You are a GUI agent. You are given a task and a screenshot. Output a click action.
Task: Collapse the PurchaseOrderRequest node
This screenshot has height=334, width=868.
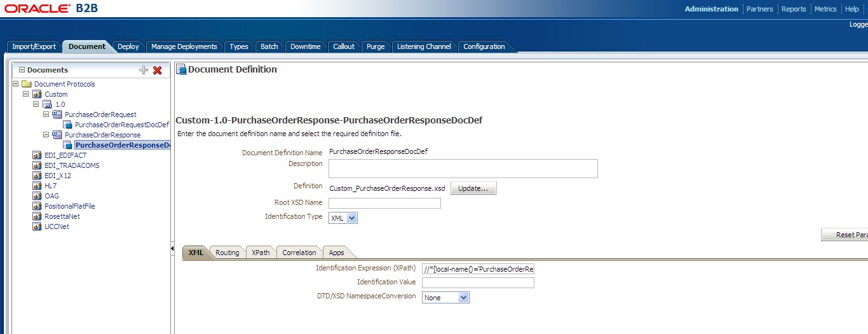(46, 115)
